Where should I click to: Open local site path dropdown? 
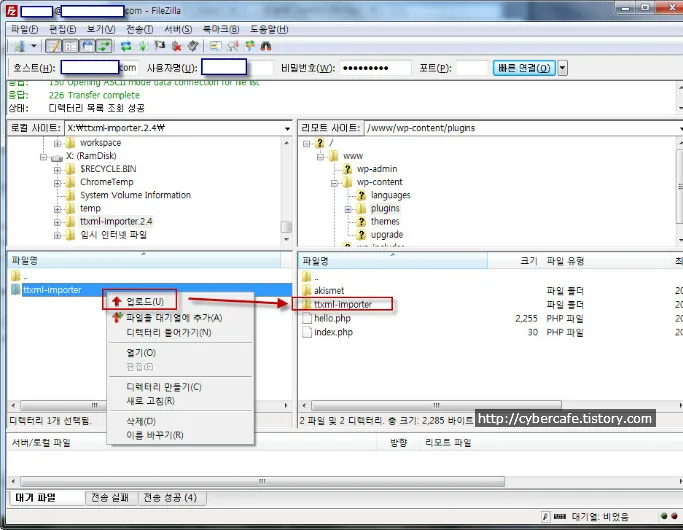(x=287, y=128)
